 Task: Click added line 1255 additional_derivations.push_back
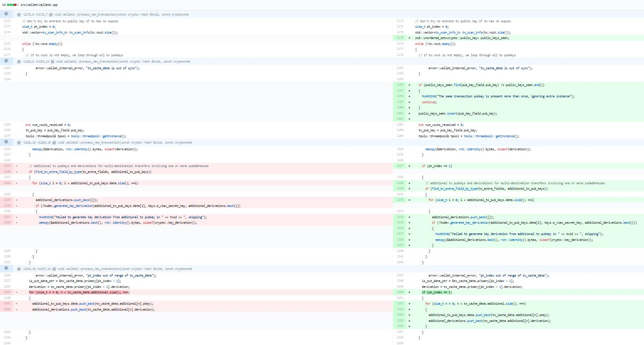tap(490, 321)
